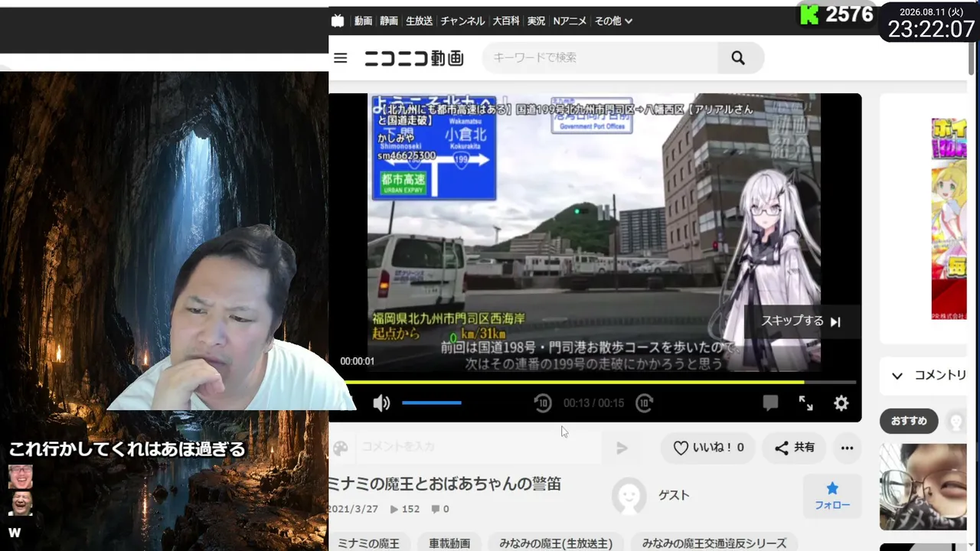Click the comment input box
The height and width of the screenshot is (551, 980).
point(479,448)
